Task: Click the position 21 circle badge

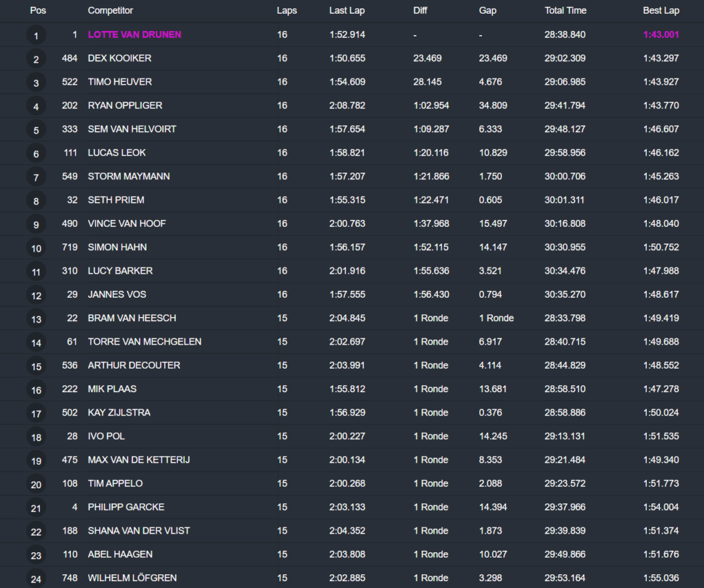Action: click(36, 508)
